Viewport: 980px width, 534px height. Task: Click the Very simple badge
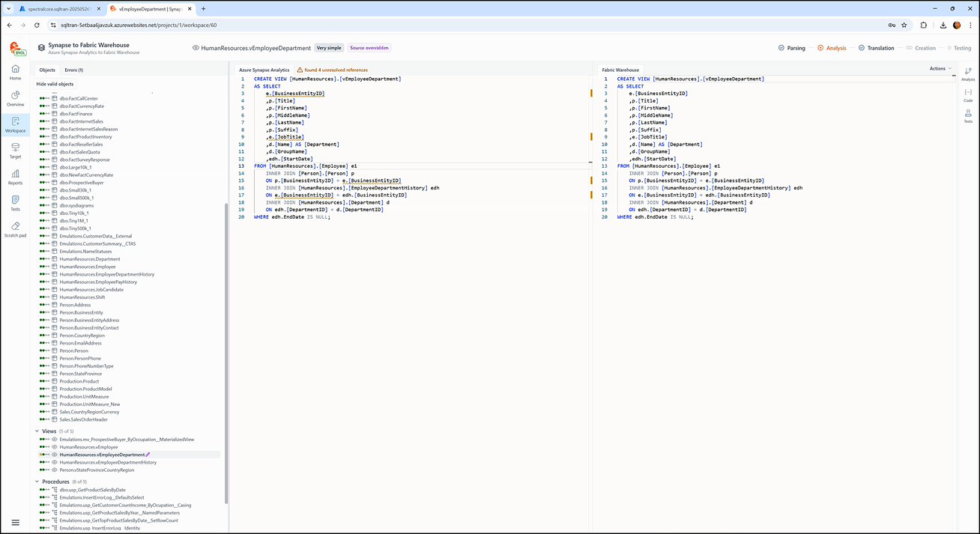[x=329, y=48]
